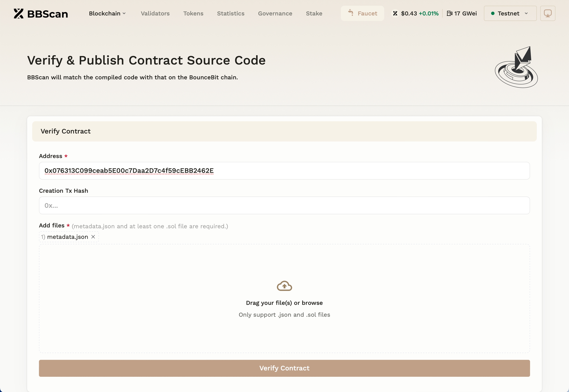Click the contract Address input field
Image resolution: width=569 pixels, height=392 pixels.
[284, 171]
